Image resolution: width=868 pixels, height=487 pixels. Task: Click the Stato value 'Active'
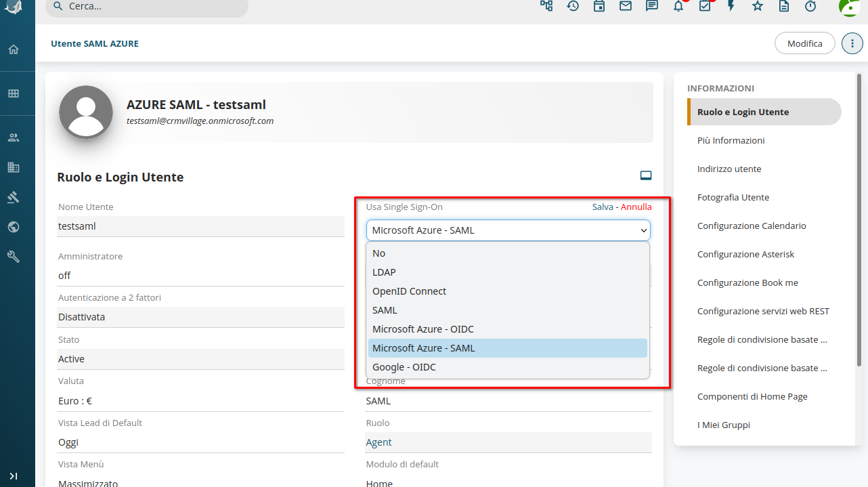click(71, 359)
